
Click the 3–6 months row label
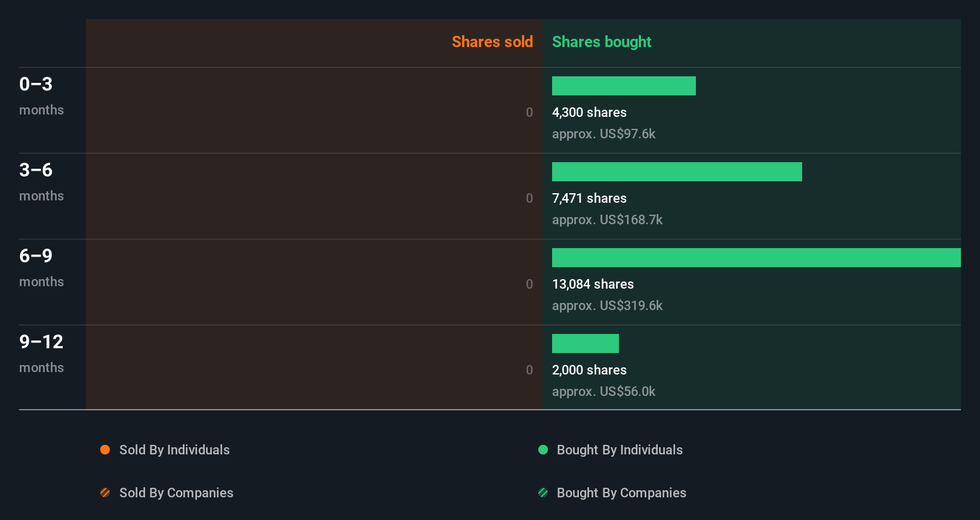click(x=41, y=182)
